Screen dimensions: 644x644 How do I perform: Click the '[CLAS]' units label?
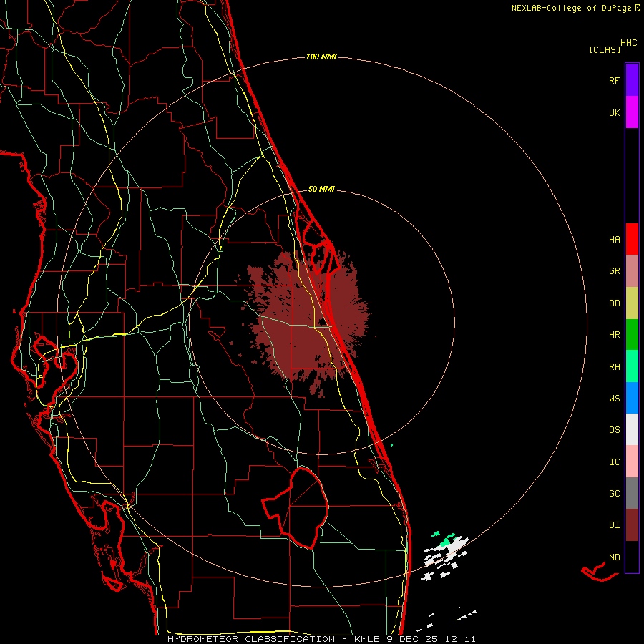coord(605,49)
